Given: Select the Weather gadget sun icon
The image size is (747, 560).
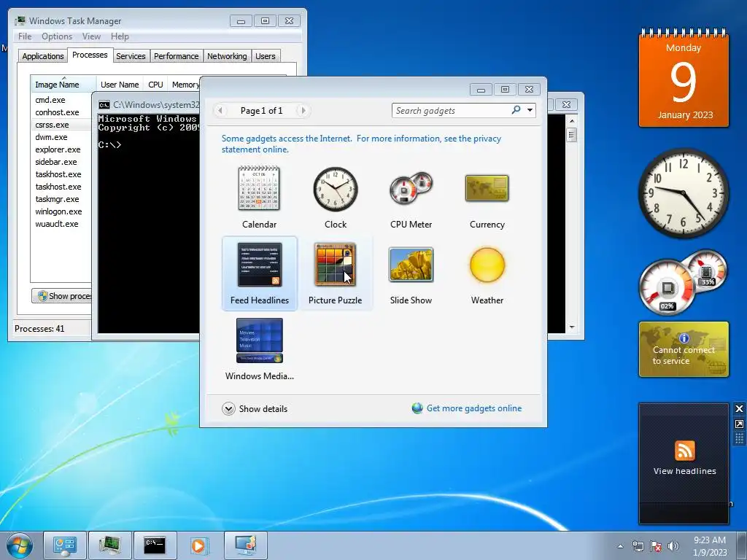Looking at the screenshot, I should pyautogui.click(x=487, y=265).
